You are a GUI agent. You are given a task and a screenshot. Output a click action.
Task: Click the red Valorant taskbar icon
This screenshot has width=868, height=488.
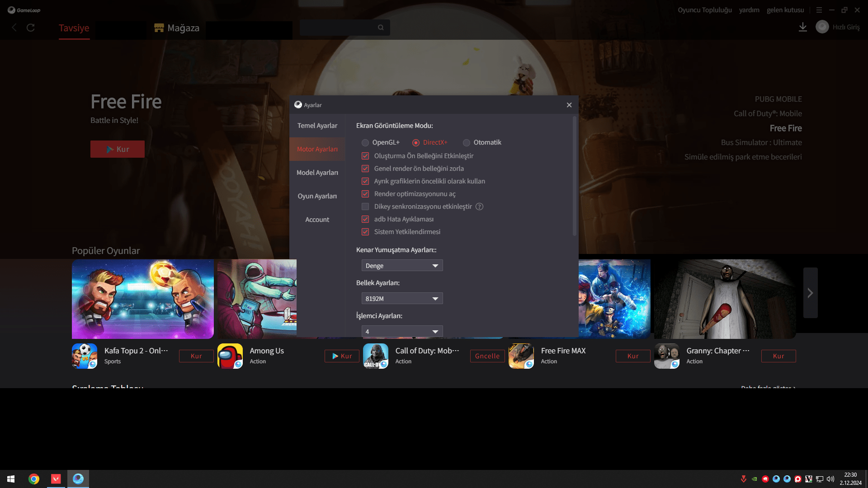click(x=56, y=479)
